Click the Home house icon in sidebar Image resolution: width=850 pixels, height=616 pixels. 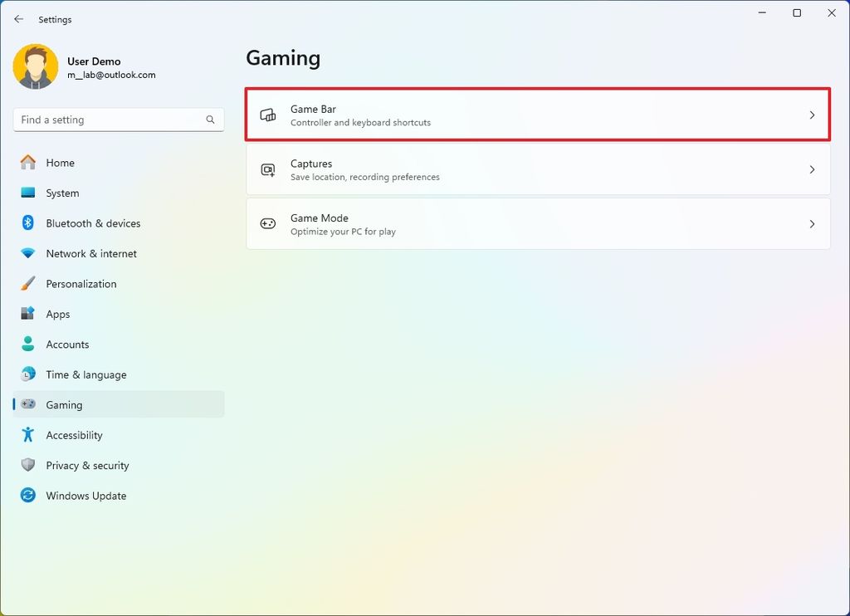click(27, 163)
